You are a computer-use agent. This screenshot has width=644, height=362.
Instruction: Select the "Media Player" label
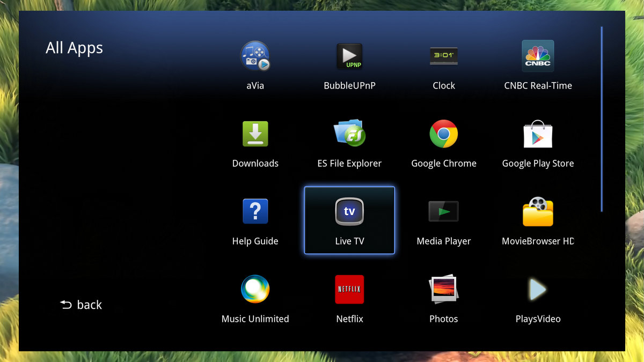coord(444,241)
